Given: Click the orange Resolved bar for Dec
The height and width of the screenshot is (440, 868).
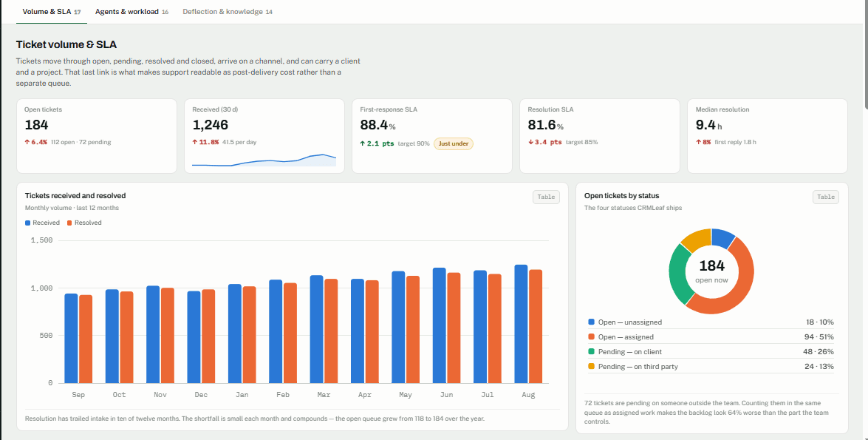Looking at the screenshot, I should click(x=208, y=336).
